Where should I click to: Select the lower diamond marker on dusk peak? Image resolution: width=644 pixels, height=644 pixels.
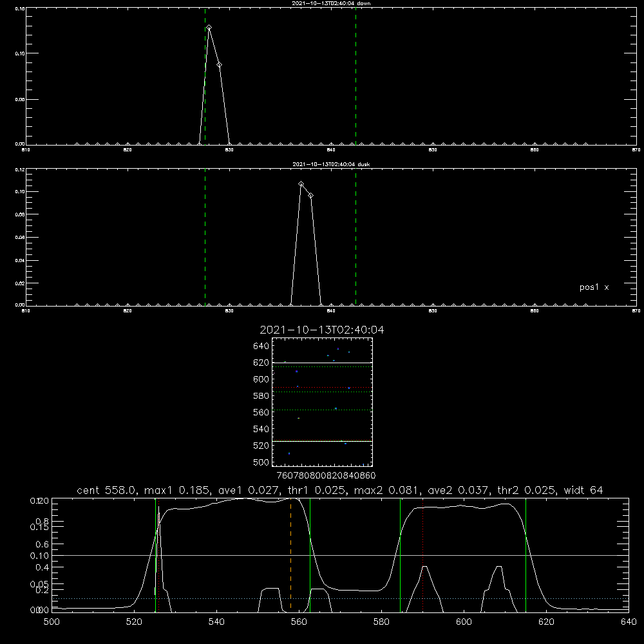311,196
